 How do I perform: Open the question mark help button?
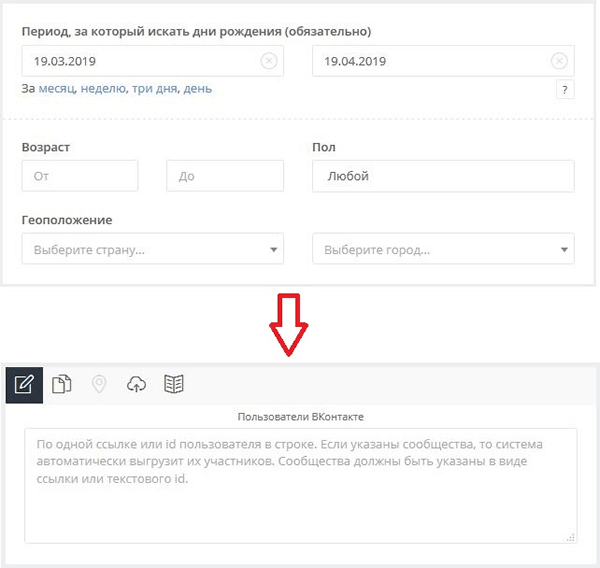(x=565, y=90)
